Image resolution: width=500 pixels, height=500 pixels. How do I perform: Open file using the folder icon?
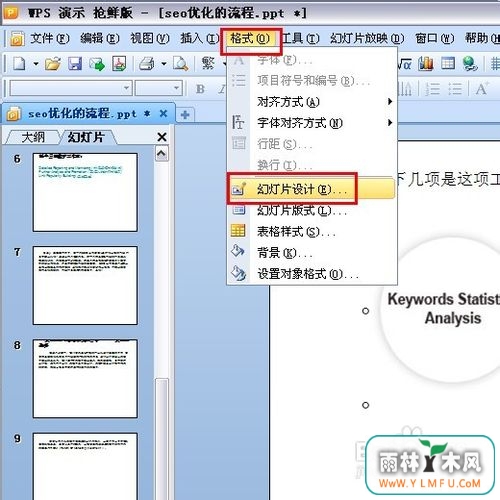53,63
